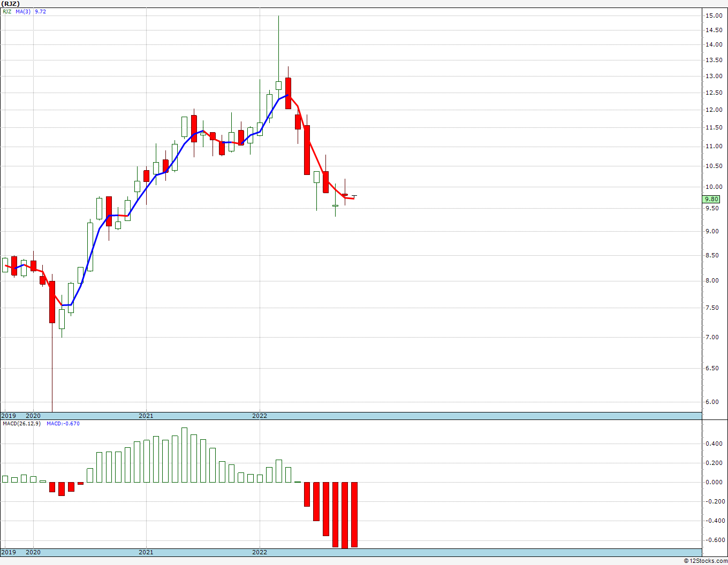Click 2022 on the MACD panel time axis
Image resolution: width=728 pixels, height=565 pixels.
coord(260,552)
